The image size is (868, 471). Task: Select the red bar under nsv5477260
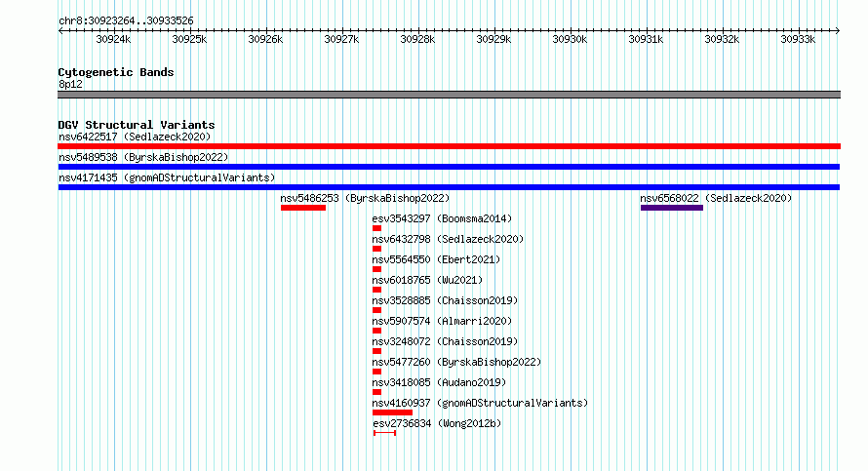tap(377, 372)
